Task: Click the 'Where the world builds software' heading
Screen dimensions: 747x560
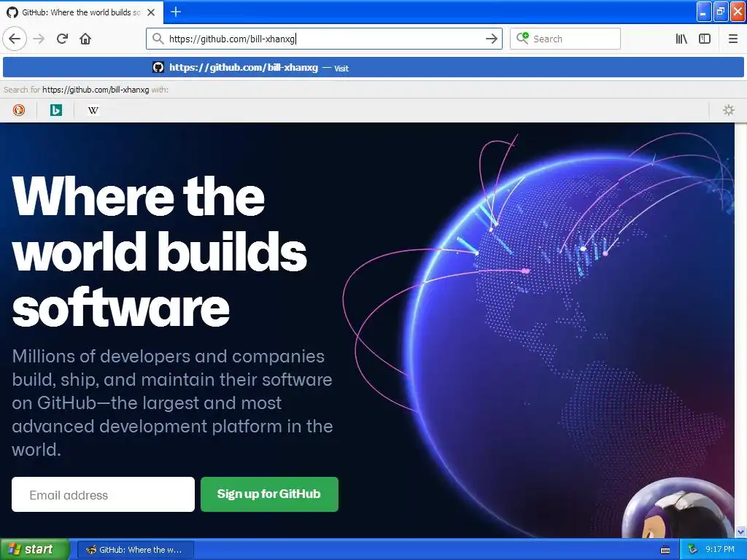Action: (159, 251)
